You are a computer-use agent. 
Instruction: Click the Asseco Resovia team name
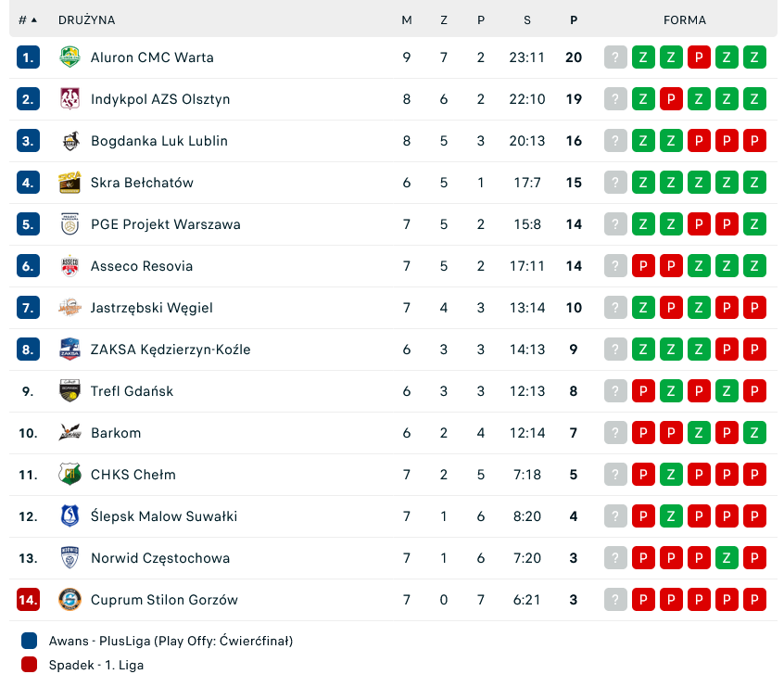click(142, 266)
